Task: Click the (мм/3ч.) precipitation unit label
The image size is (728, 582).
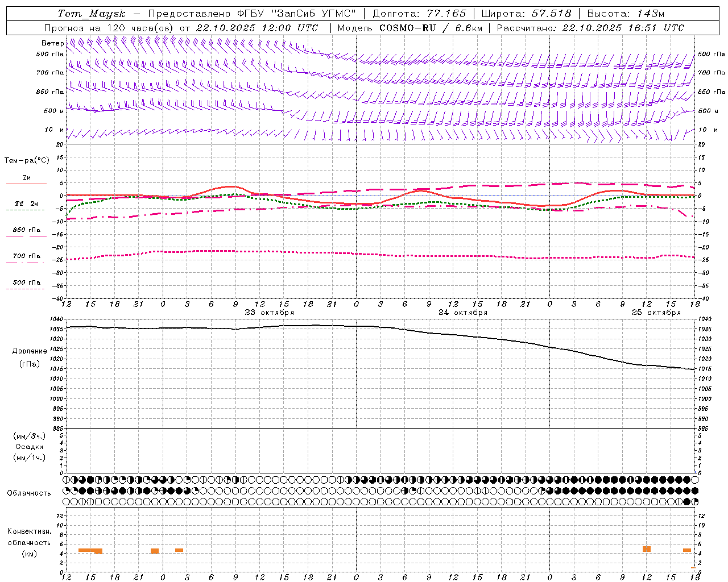Action: point(30,436)
